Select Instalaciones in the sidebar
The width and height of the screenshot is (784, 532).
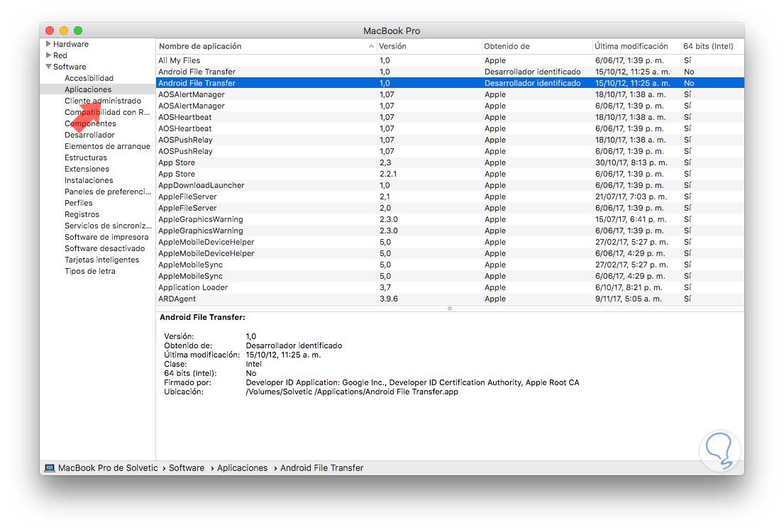coord(89,180)
